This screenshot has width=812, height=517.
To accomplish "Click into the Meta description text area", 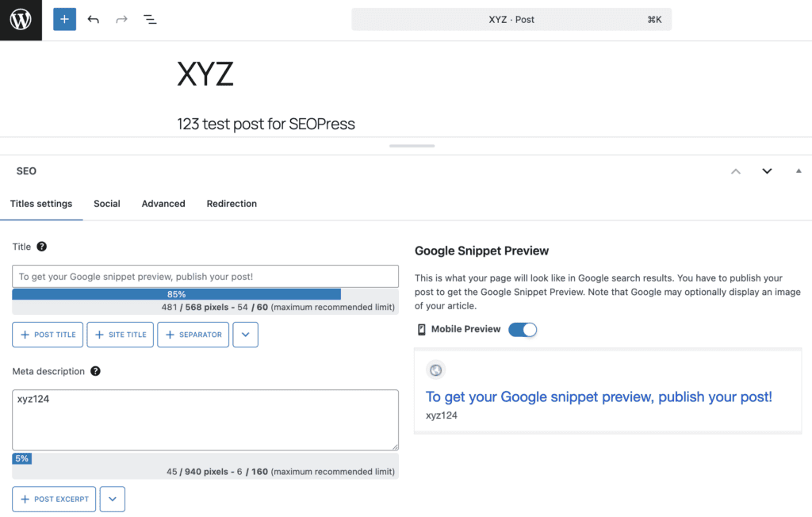I will point(205,420).
